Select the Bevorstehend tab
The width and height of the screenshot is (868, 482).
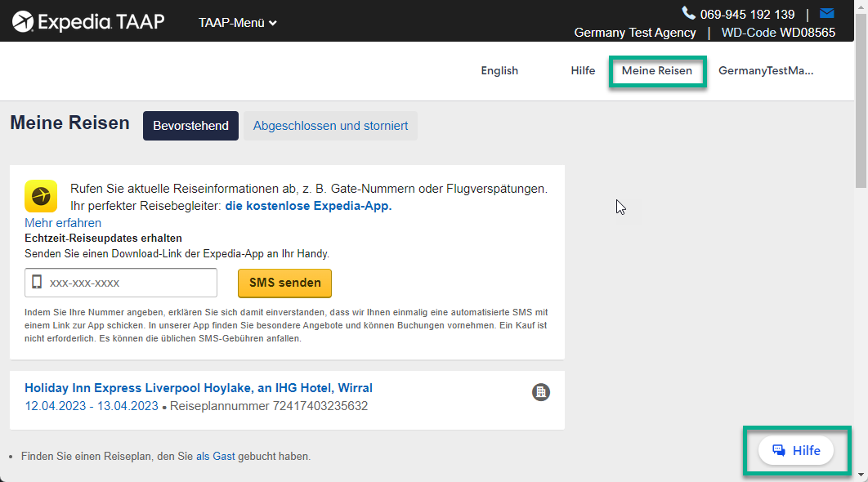tap(190, 126)
